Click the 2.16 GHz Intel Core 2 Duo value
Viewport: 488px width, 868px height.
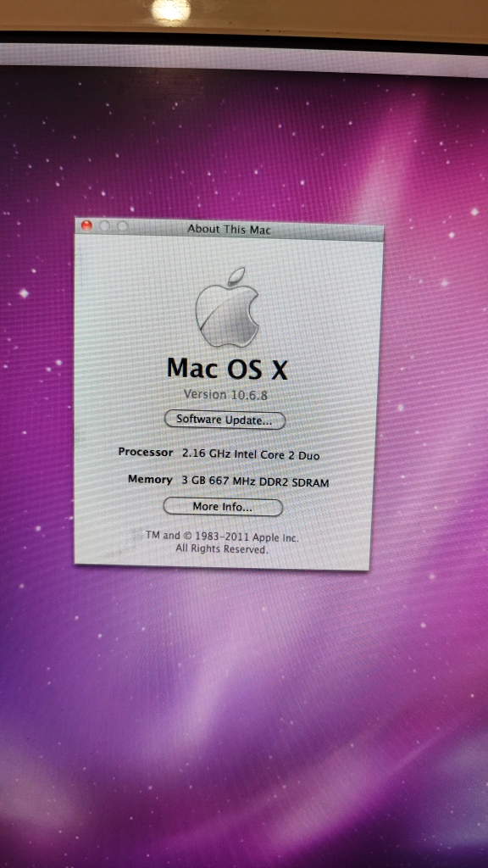pos(251,455)
